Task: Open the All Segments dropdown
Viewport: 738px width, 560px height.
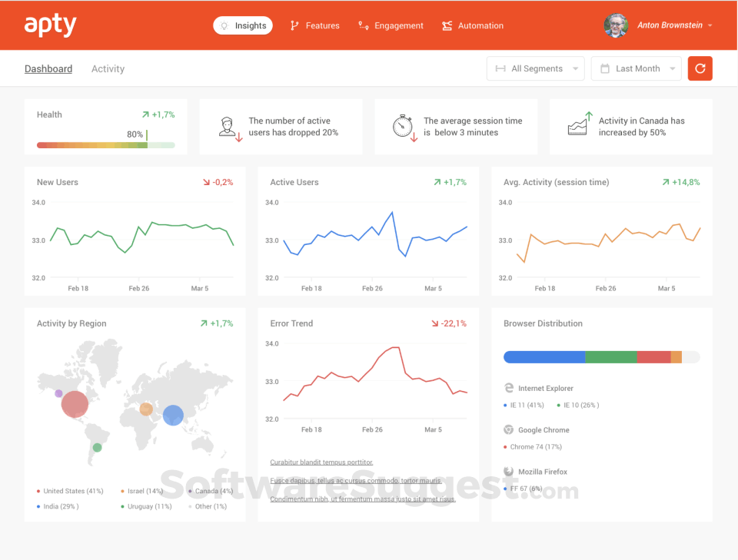Action: 535,68
